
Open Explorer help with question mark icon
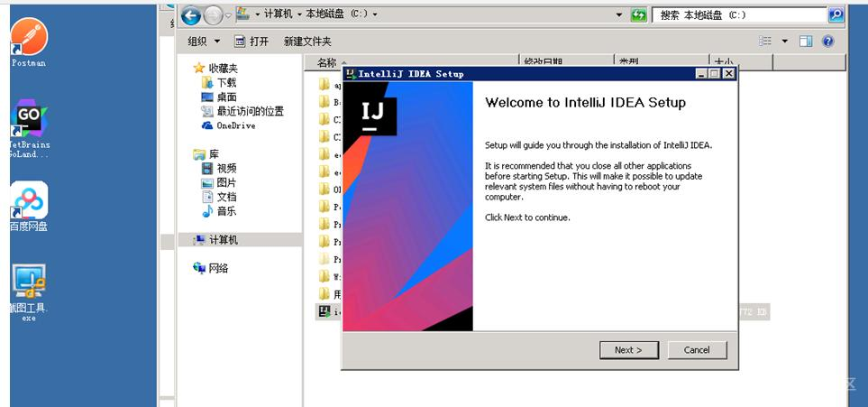click(x=827, y=41)
